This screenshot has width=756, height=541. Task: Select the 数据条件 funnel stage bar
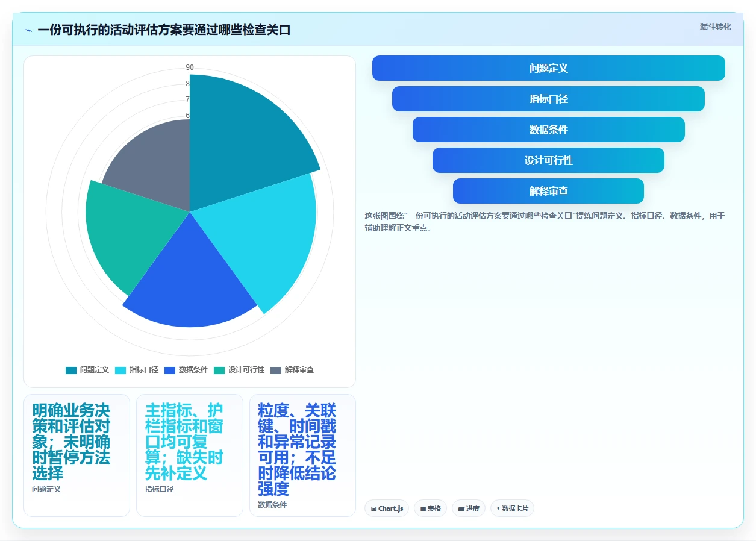pos(549,130)
